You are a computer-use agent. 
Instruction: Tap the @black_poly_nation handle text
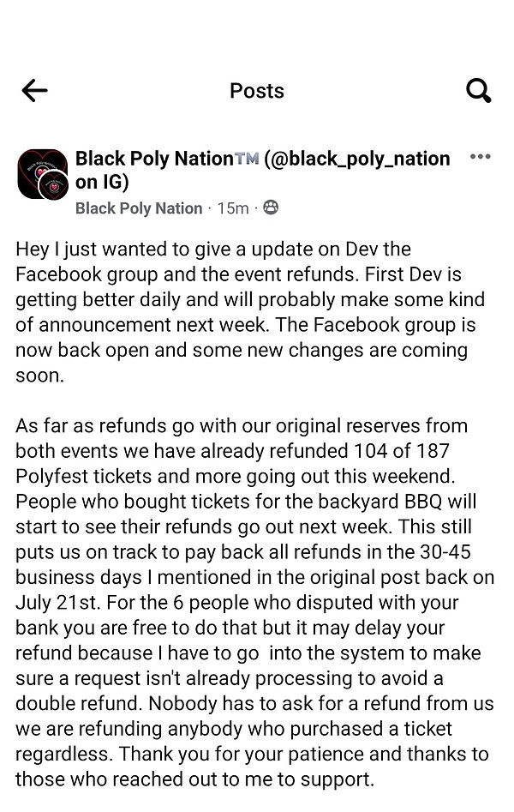coord(356,159)
